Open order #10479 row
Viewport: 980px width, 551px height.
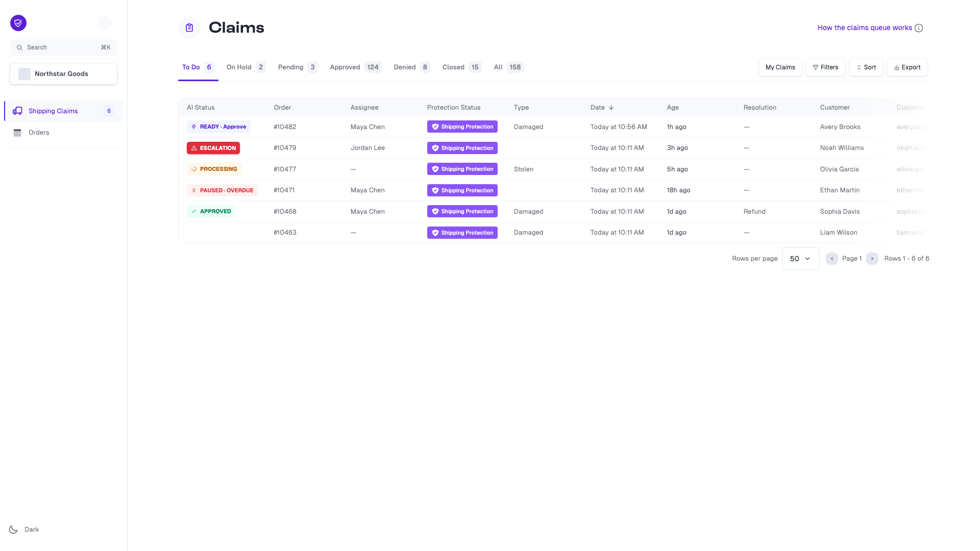point(553,148)
